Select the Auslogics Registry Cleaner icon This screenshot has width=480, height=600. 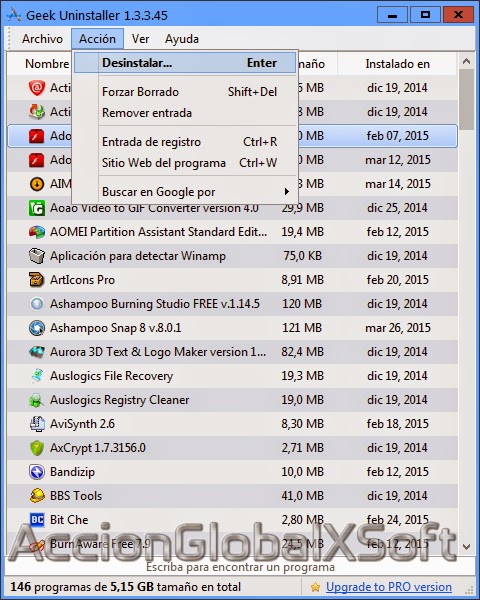[x=37, y=400]
